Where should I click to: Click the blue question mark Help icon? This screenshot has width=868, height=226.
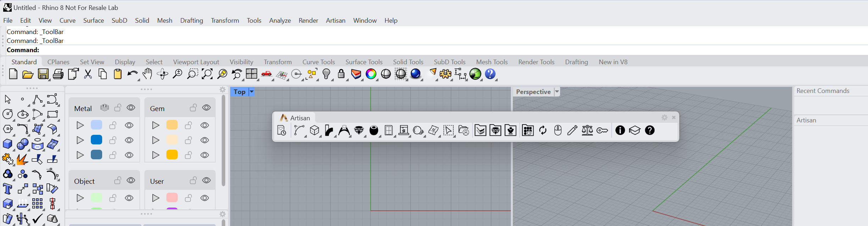490,74
